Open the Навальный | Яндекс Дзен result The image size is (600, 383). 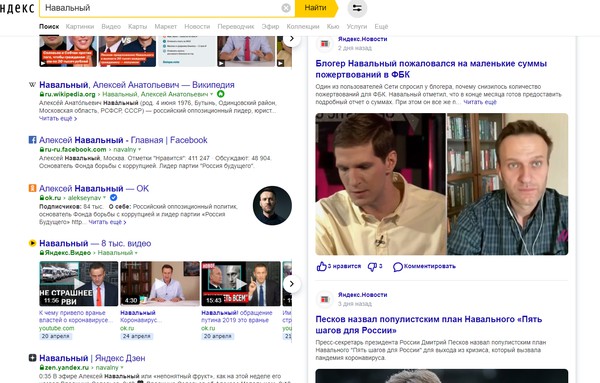coord(92,358)
